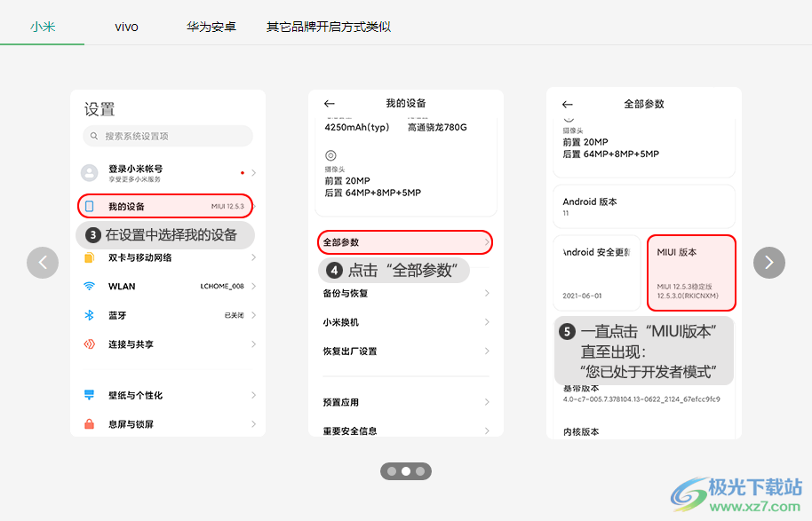Click the 连接与共享 icon
This screenshot has height=521, width=812.
(x=89, y=344)
